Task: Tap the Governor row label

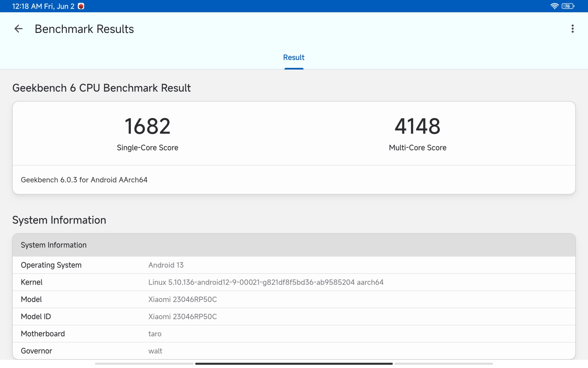Action: [x=37, y=351]
